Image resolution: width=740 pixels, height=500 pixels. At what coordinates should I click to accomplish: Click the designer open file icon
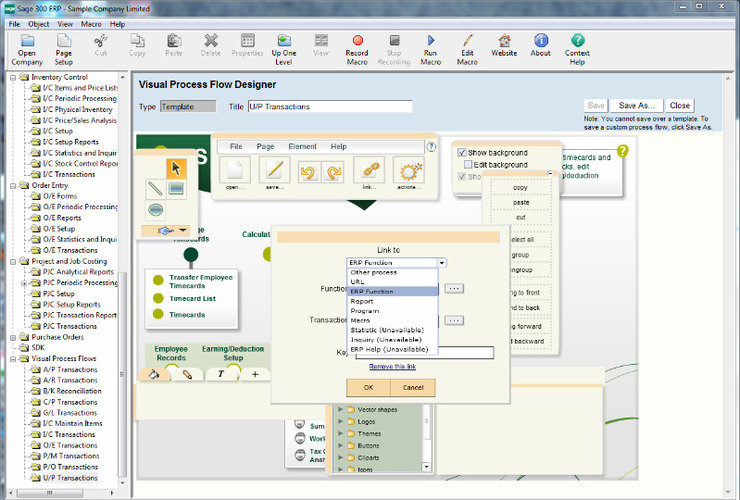click(x=235, y=171)
